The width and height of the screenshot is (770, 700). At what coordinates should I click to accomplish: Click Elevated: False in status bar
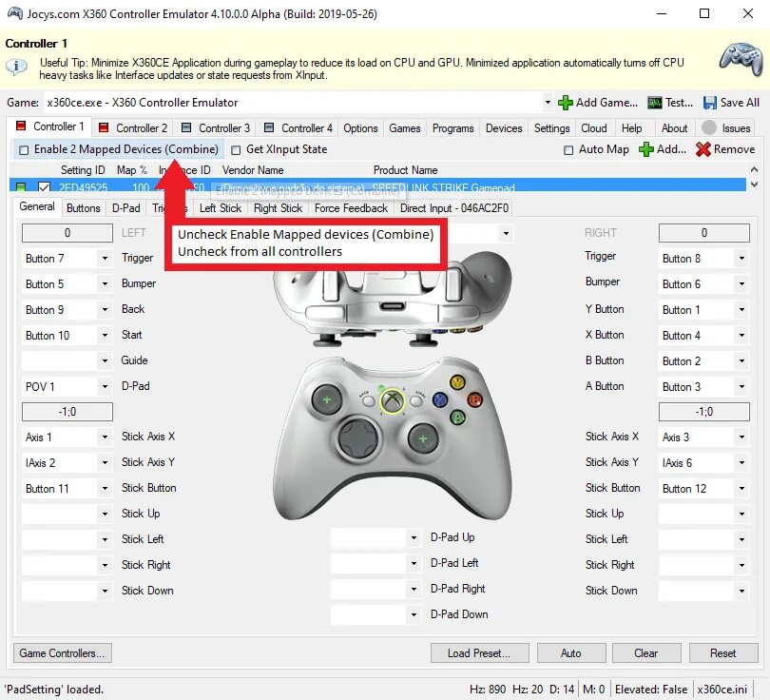pos(651,690)
